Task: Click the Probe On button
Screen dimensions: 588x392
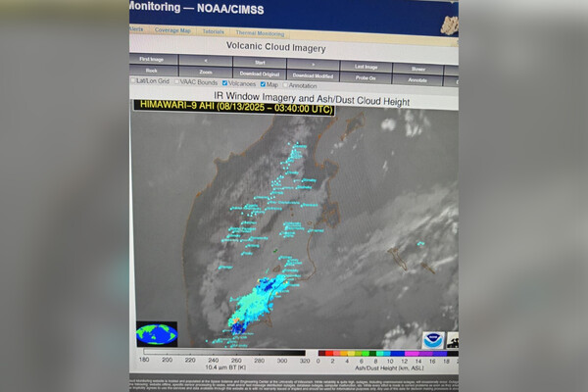Action: click(366, 77)
